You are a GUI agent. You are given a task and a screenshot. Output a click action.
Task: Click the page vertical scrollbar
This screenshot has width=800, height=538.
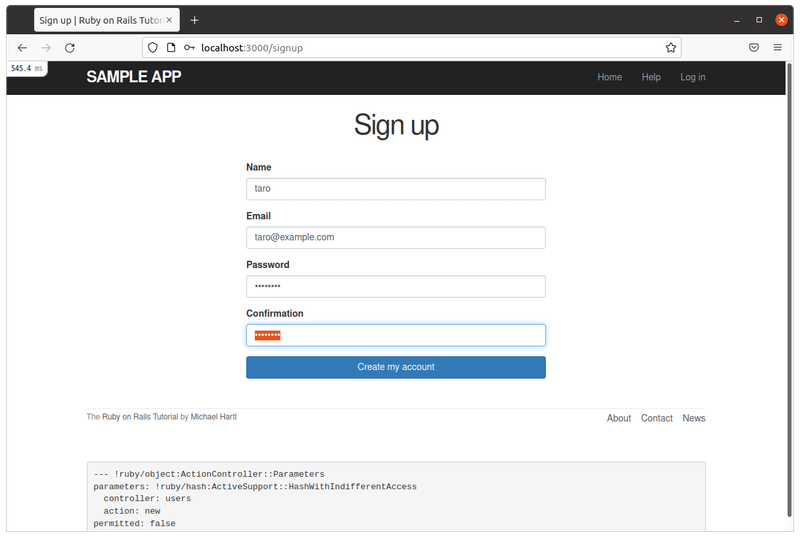(789, 289)
